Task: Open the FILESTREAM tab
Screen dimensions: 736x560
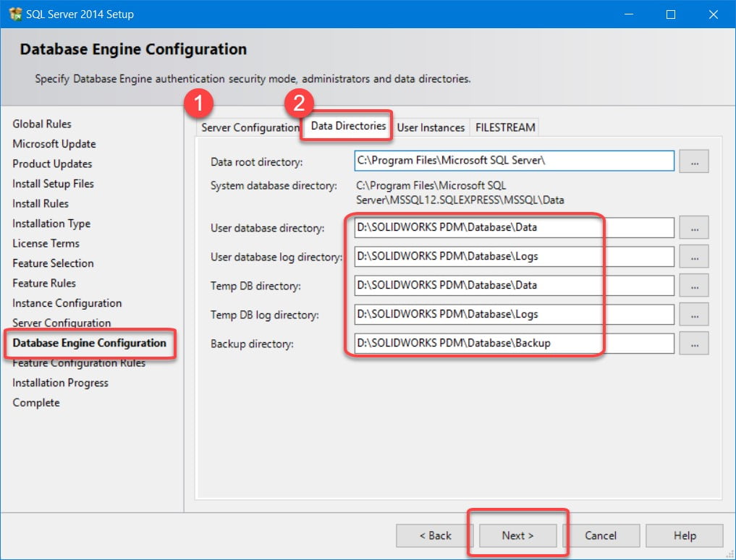Action: pos(505,127)
